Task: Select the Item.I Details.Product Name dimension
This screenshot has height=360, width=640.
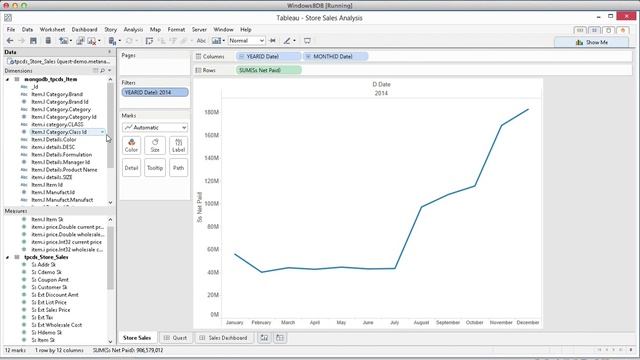Action: pos(64,170)
